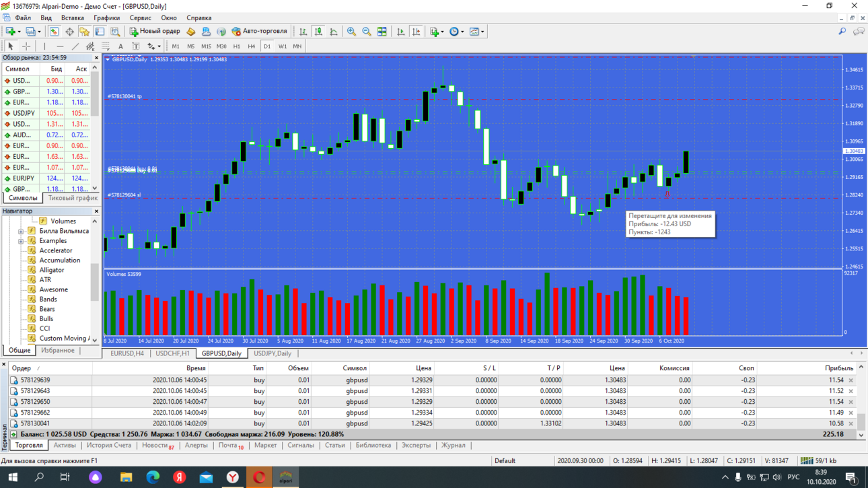Viewport: 868px width, 488px height.
Task: Switch to the USDJPY,Daily chart tab
Action: 273,353
